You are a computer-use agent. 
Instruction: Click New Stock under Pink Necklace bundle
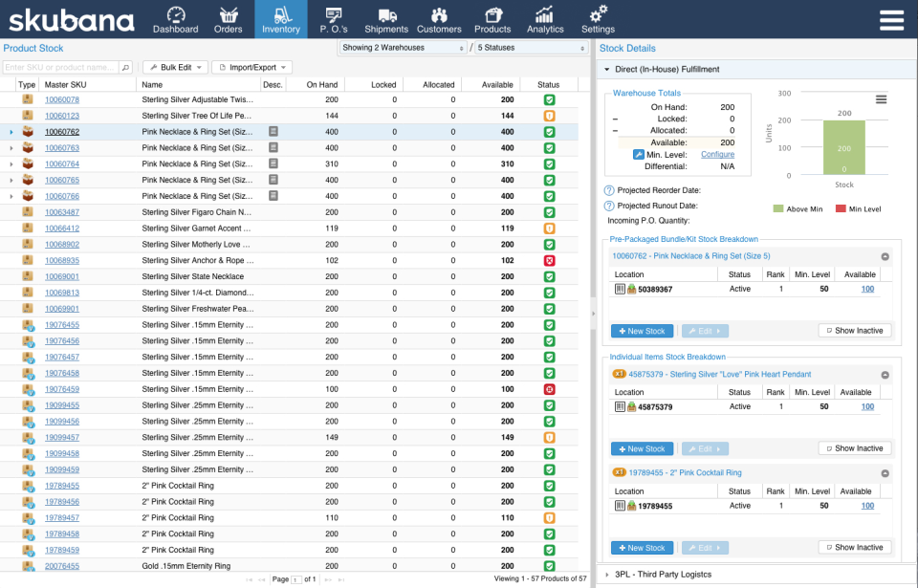coord(643,331)
